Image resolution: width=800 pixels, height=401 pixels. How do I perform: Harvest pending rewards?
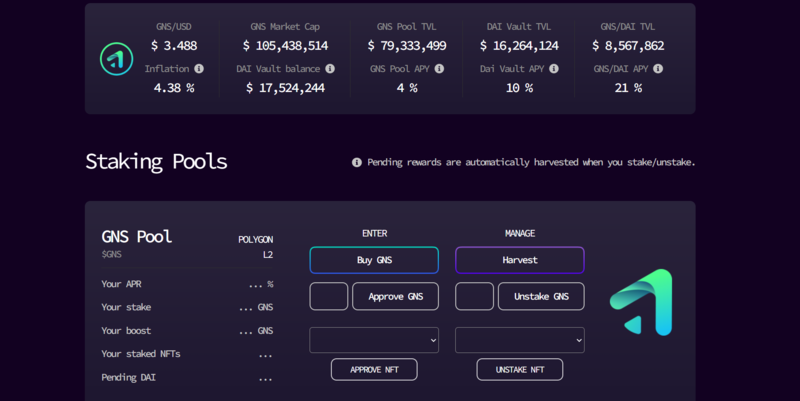pos(519,260)
